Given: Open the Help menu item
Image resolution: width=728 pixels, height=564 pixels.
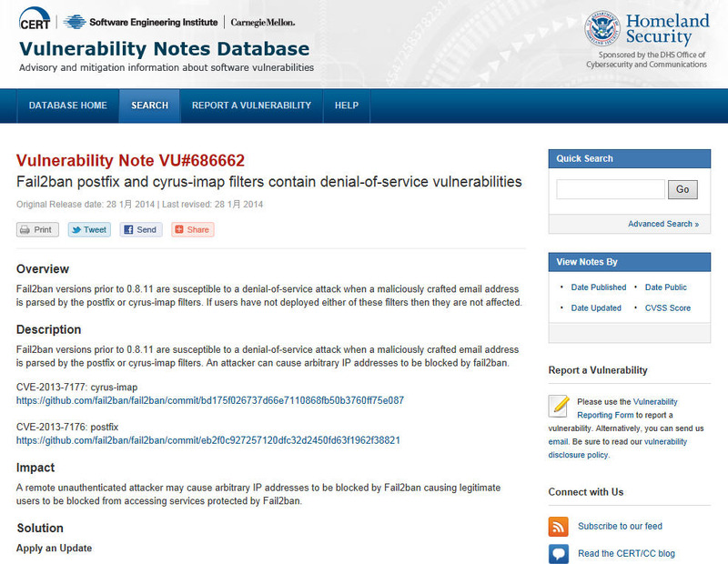Looking at the screenshot, I should pos(347,106).
